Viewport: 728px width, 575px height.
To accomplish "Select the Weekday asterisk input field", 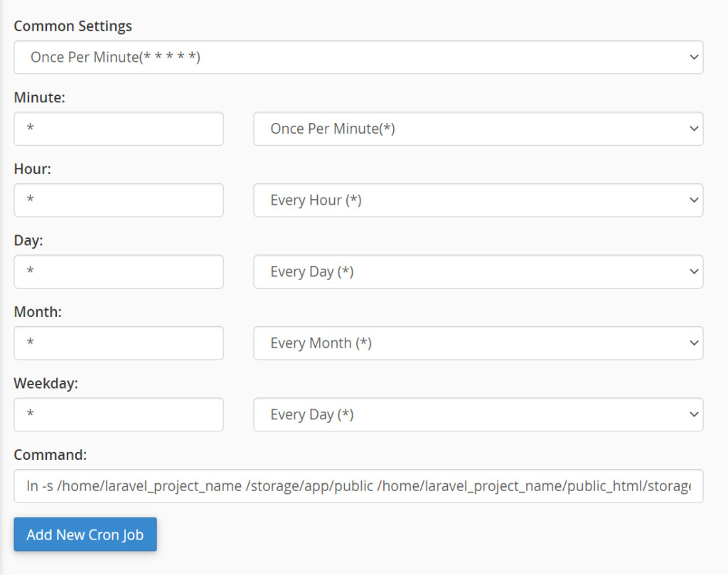I will tap(118, 414).
